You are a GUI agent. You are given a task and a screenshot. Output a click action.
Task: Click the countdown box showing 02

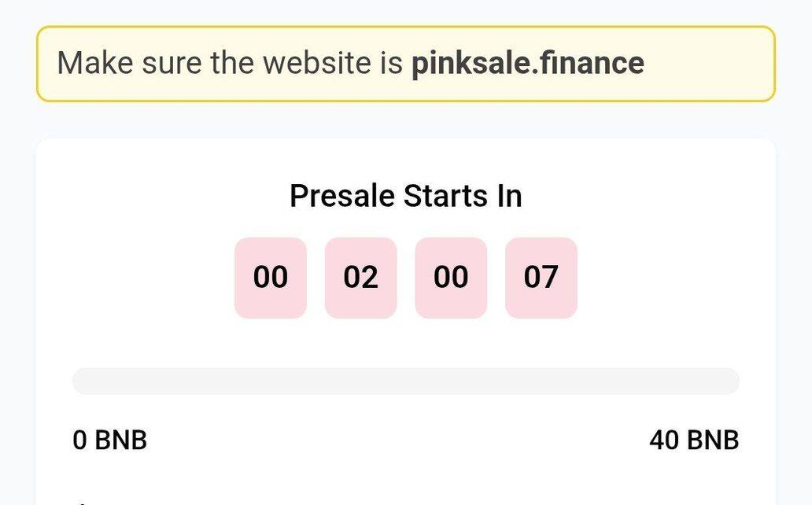pyautogui.click(x=360, y=278)
